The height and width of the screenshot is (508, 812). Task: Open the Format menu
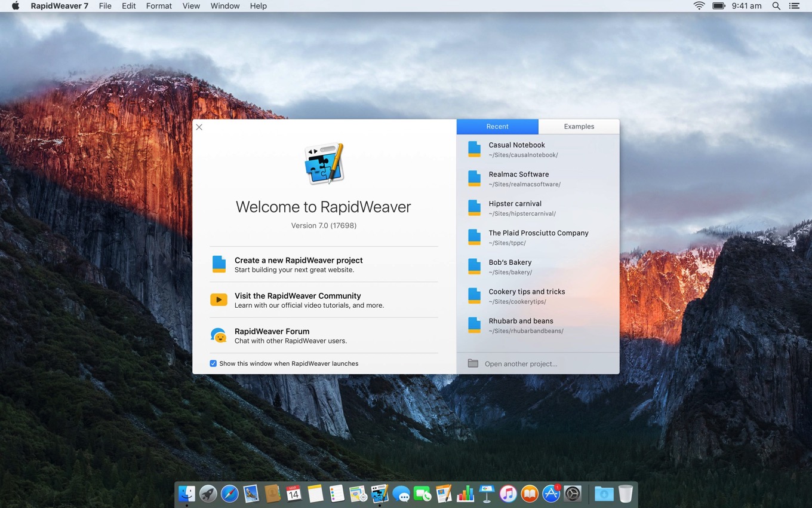pos(159,6)
